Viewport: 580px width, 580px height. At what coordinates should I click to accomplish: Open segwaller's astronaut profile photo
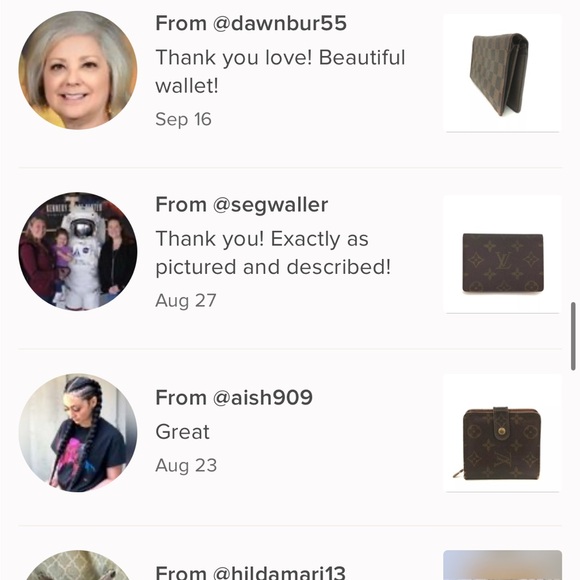click(x=78, y=251)
